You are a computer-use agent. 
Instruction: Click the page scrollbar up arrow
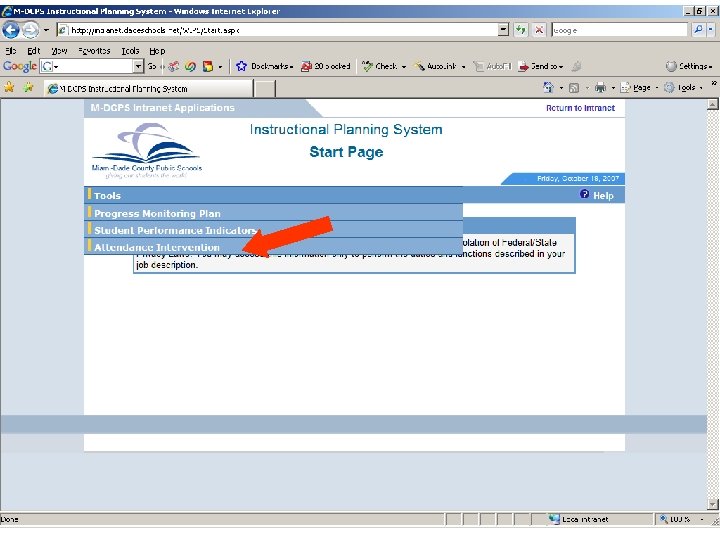point(713,104)
